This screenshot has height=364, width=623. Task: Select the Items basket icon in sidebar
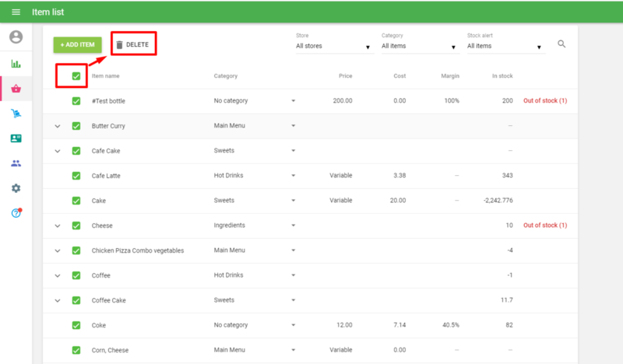(16, 89)
